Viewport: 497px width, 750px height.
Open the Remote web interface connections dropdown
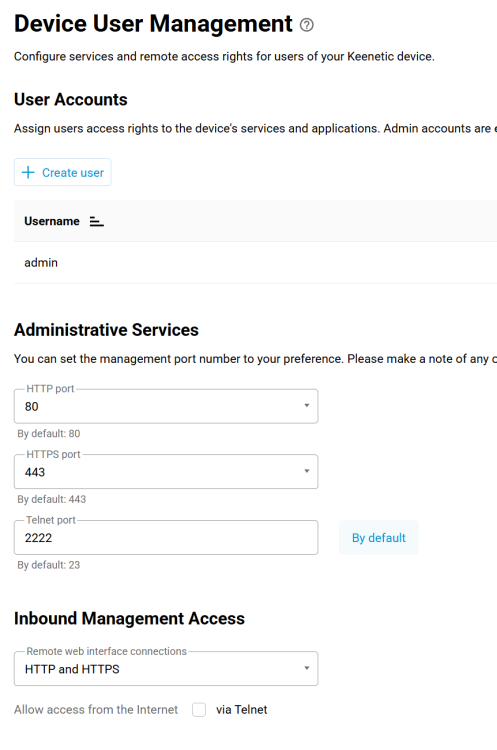[x=166, y=669]
